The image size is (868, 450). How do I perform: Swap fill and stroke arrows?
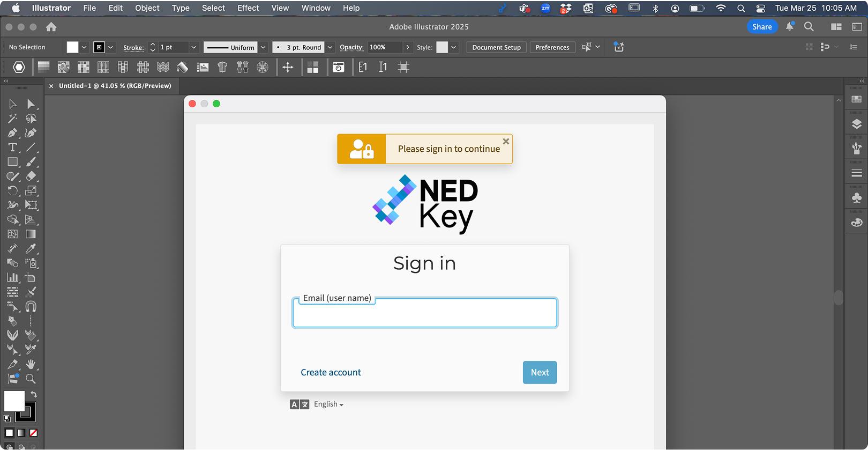point(34,394)
